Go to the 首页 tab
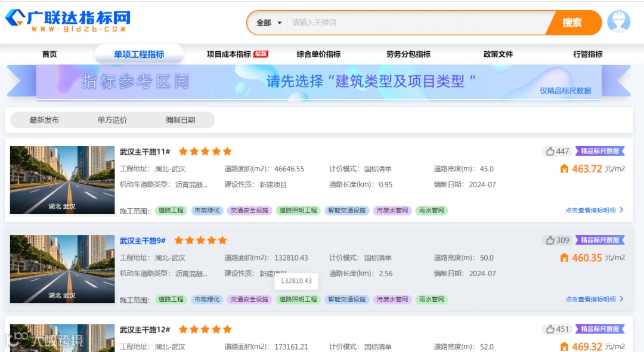Screen dimensions: 644x352 click(x=49, y=54)
